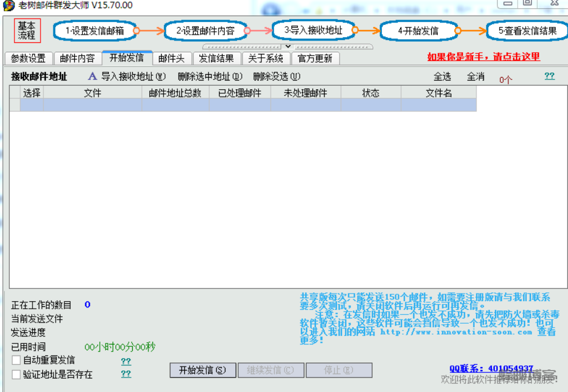Viewport: 568px width, 392px height.
Task: Click the app icon in the title bar
Action: point(8,5)
